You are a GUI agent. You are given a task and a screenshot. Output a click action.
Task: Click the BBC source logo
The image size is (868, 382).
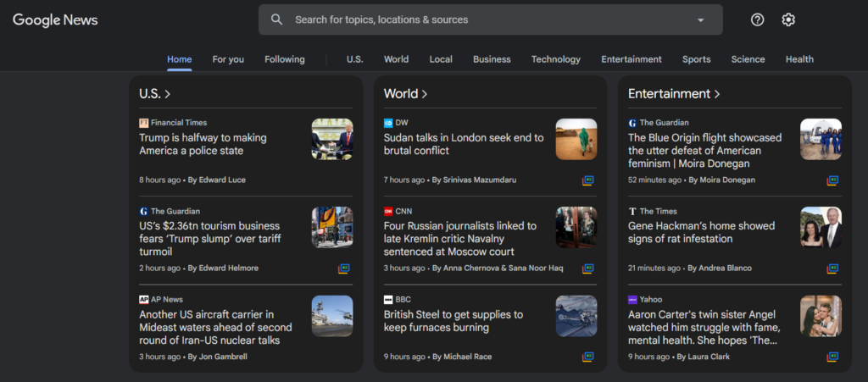(x=388, y=300)
